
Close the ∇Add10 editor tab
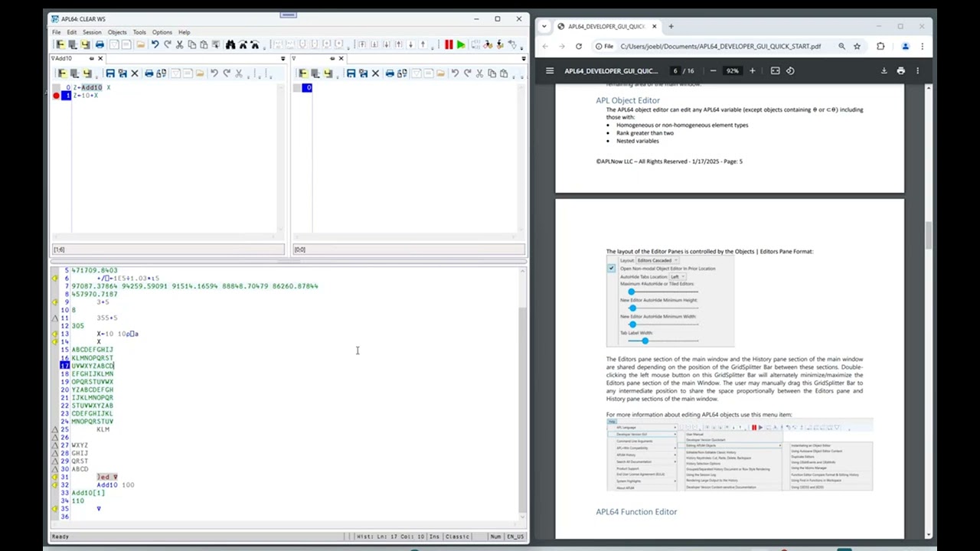(x=100, y=58)
